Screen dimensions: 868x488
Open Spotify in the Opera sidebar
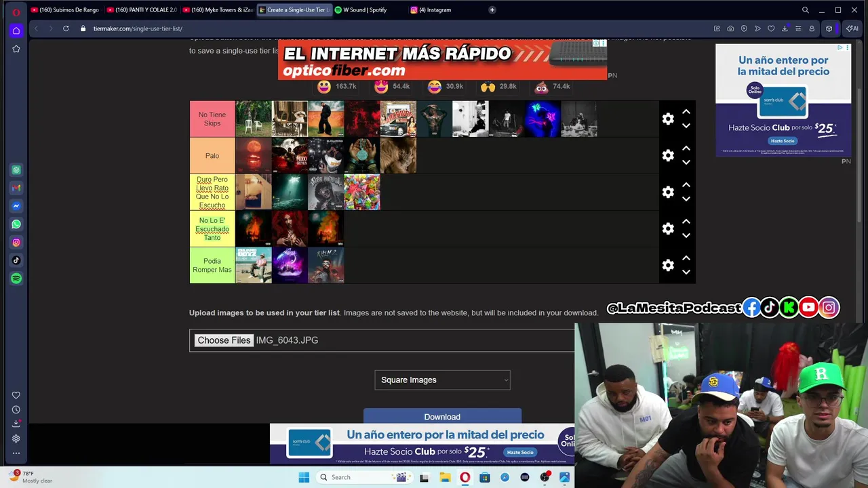click(x=16, y=279)
